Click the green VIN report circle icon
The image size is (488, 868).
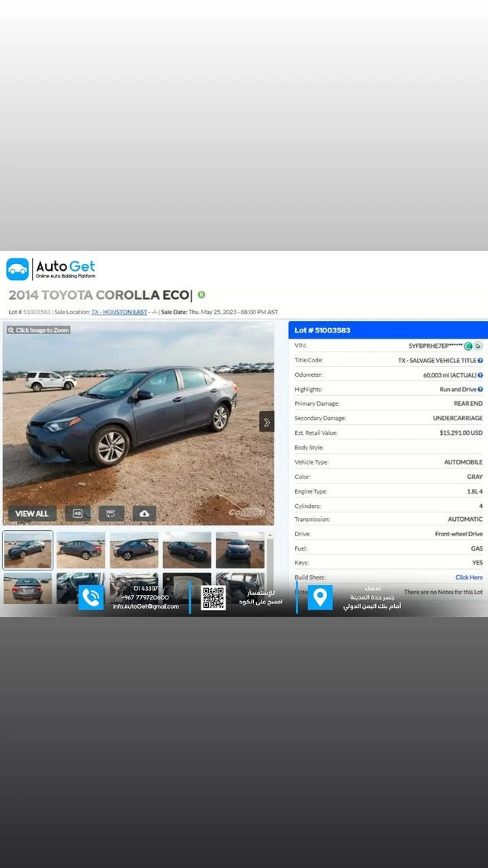(x=468, y=346)
